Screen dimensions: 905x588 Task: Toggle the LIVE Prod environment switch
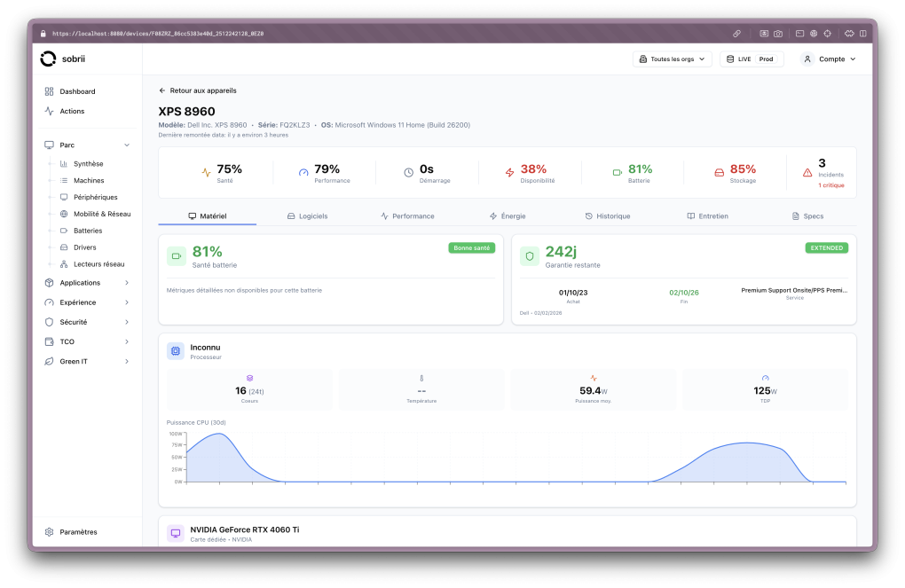pos(751,59)
